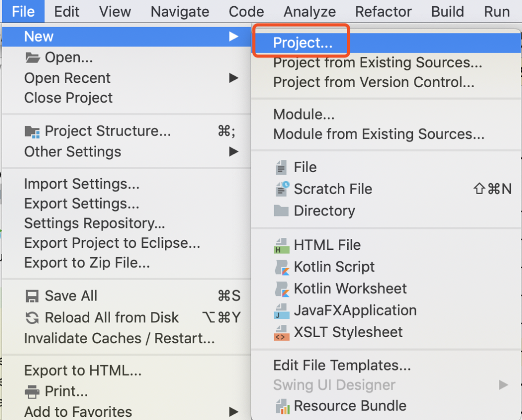Click the Kotlin Script icon

(282, 267)
